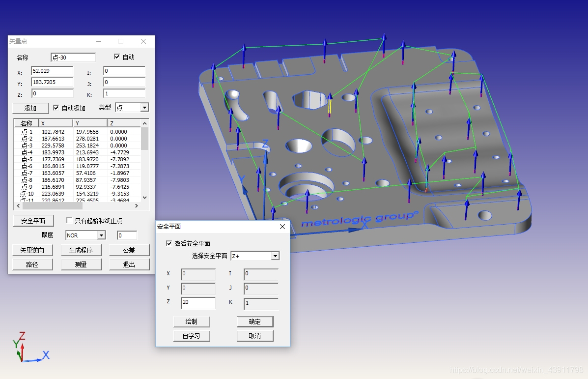This screenshot has height=379, width=588.
Task: Select row 点-4 in the points list
Action: pyautogui.click(x=77, y=152)
